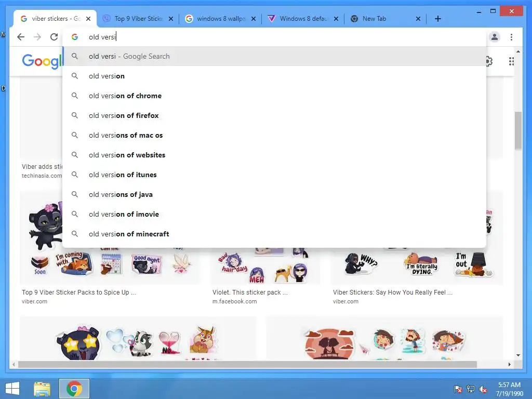Open the Windows Start button

coord(12,389)
